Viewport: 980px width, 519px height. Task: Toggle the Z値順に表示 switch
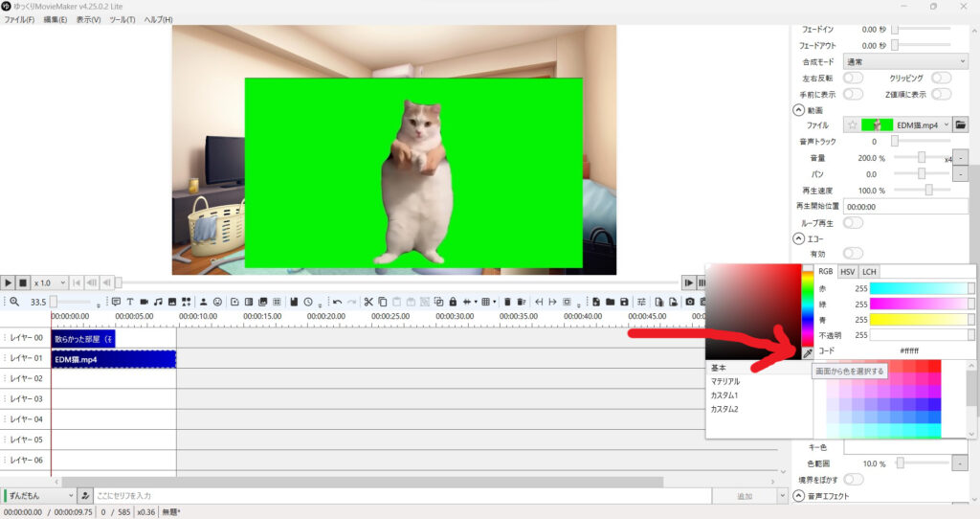pyautogui.click(x=942, y=94)
